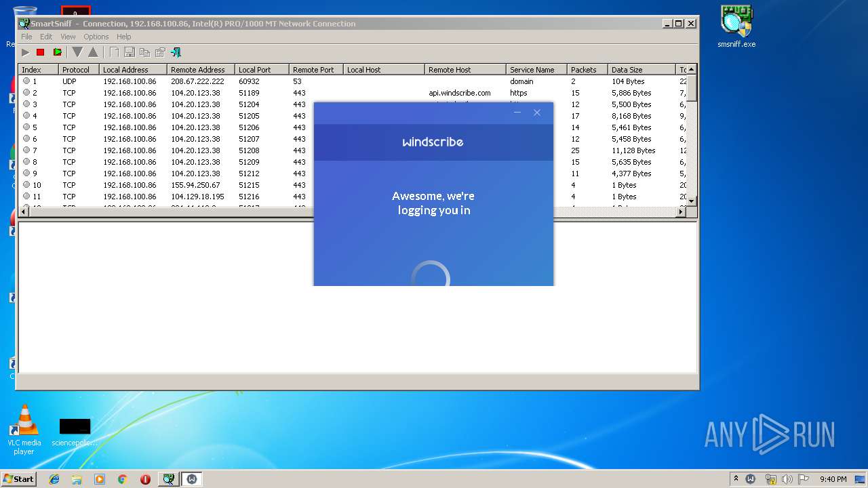Viewport: 868px width, 488px height.
Task: Click the new blank document toolbar icon
Action: pos(114,52)
